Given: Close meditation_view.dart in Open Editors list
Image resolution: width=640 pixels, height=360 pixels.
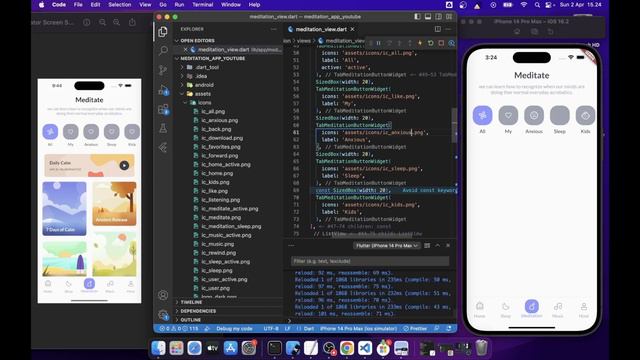Looking at the screenshot, I should point(185,49).
